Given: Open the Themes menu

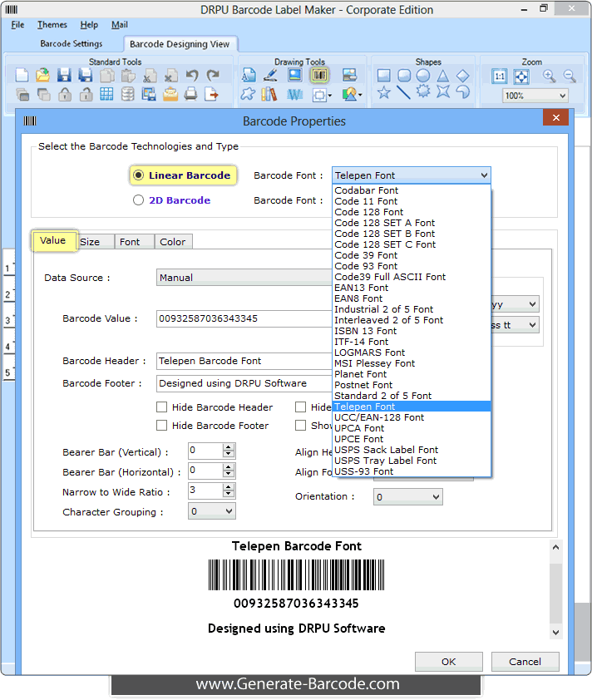Looking at the screenshot, I should [x=52, y=25].
